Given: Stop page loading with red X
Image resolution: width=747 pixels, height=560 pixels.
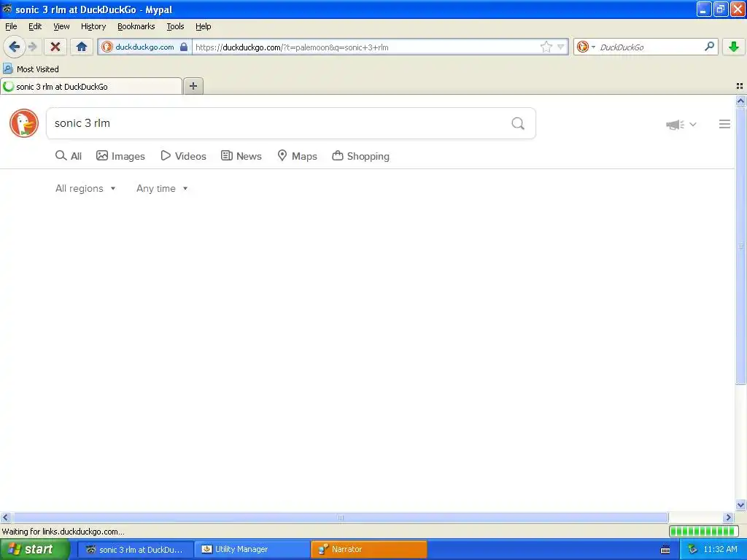Looking at the screenshot, I should pyautogui.click(x=55, y=47).
